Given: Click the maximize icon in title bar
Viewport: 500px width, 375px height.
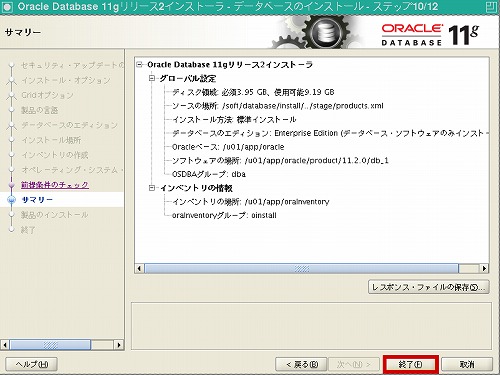Looking at the screenshot, I should pyautogui.click(x=490, y=7).
